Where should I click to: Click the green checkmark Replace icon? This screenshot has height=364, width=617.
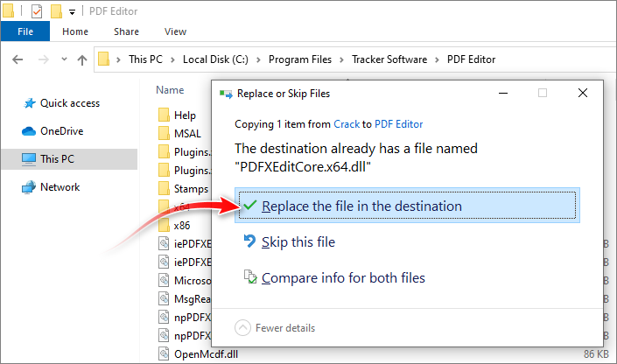250,205
